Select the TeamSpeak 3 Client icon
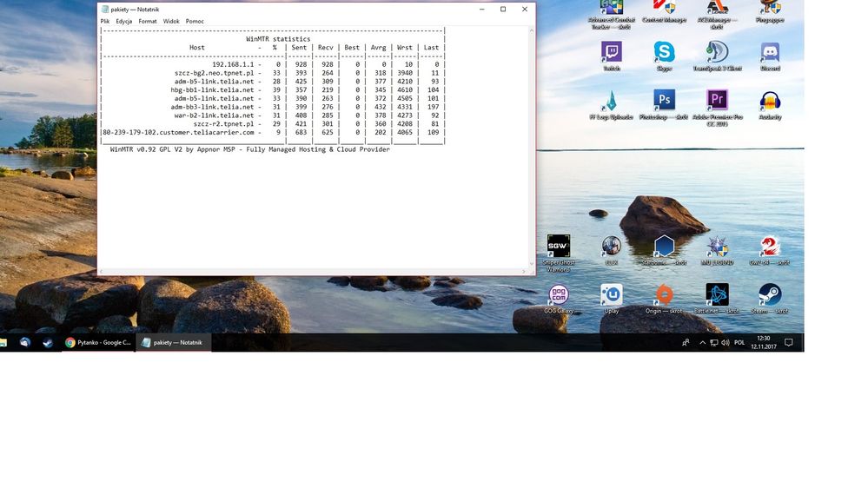 pyautogui.click(x=716, y=54)
